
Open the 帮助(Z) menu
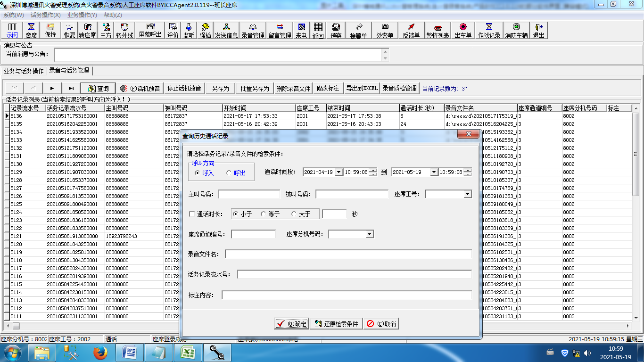113,15
